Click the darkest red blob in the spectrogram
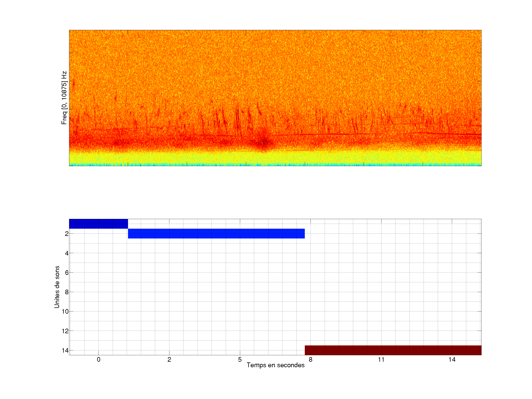This screenshot has height=399, width=532. (264, 142)
